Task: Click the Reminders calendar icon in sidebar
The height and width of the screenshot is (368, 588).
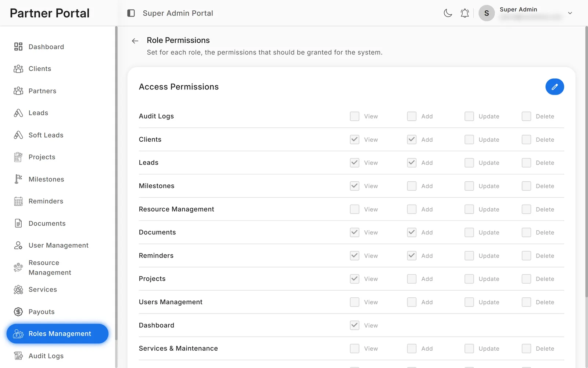Action: pyautogui.click(x=18, y=201)
